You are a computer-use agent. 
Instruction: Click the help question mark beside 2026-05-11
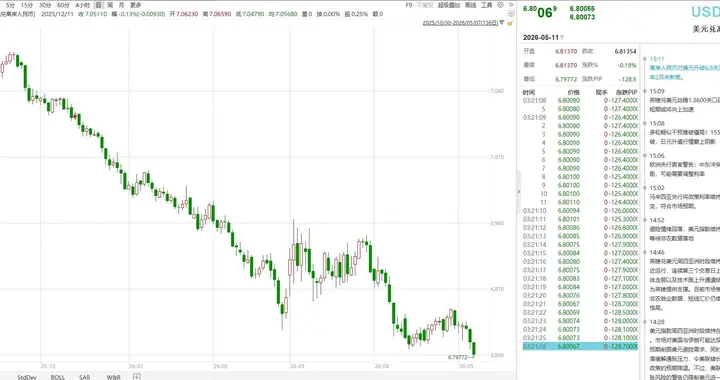562,38
